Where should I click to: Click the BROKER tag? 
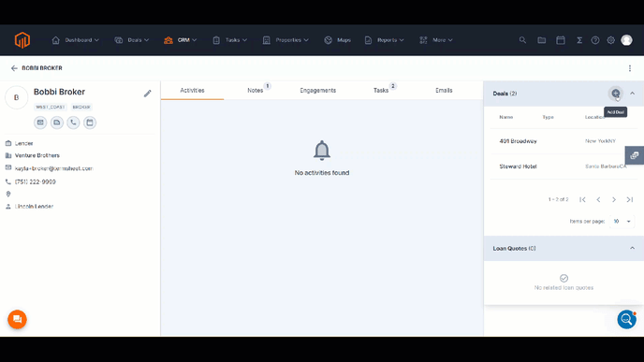pyautogui.click(x=81, y=108)
